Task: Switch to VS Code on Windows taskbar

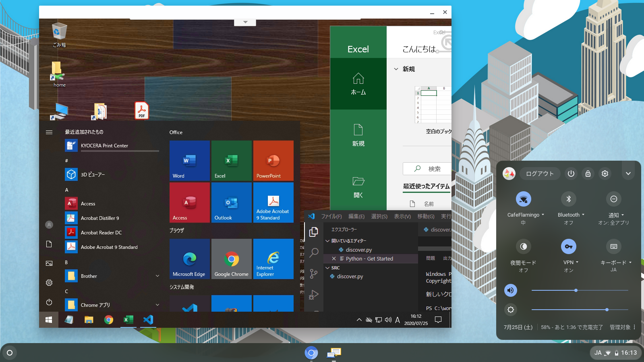Action: click(x=148, y=320)
